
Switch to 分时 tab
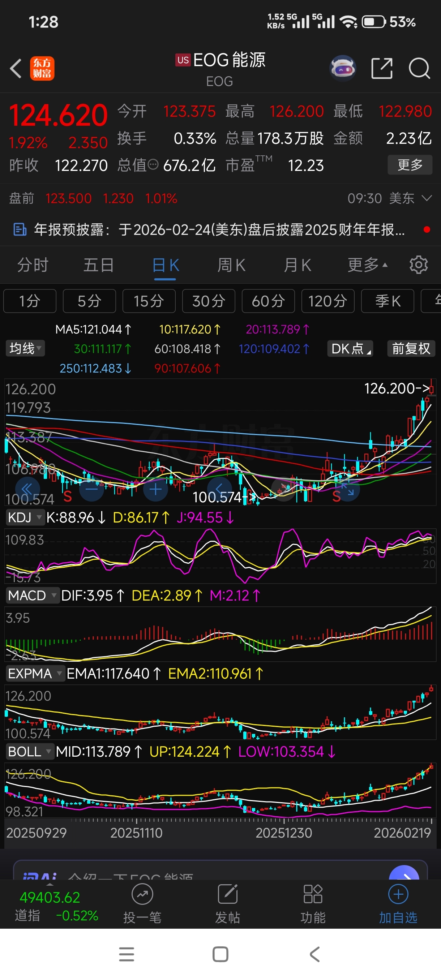pyautogui.click(x=33, y=265)
